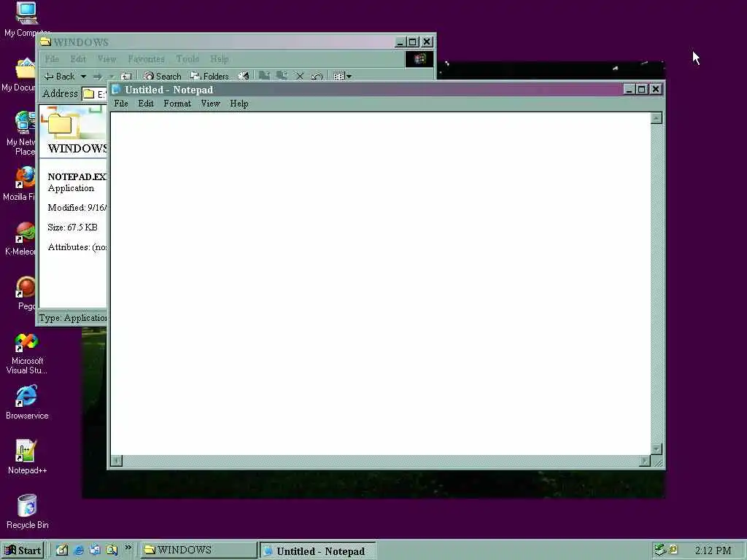This screenshot has height=560, width=747.
Task: Click the WINDOWS folder icon in title bar
Action: tap(45, 42)
